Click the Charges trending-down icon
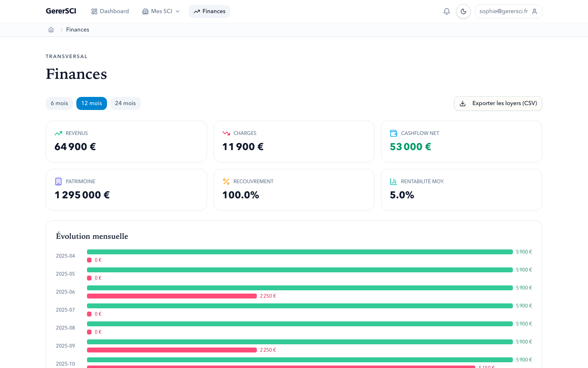588x368 pixels. (x=226, y=133)
